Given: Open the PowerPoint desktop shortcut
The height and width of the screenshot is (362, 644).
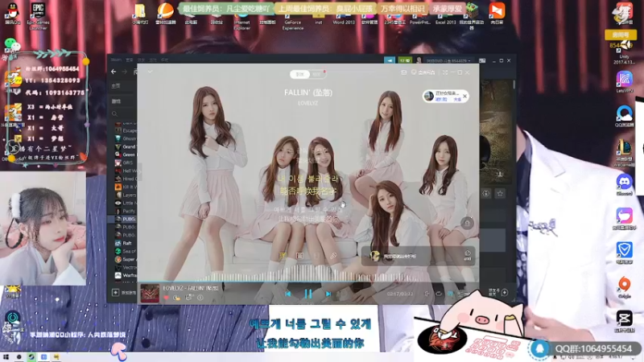Looking at the screenshot, I should pos(419,19).
